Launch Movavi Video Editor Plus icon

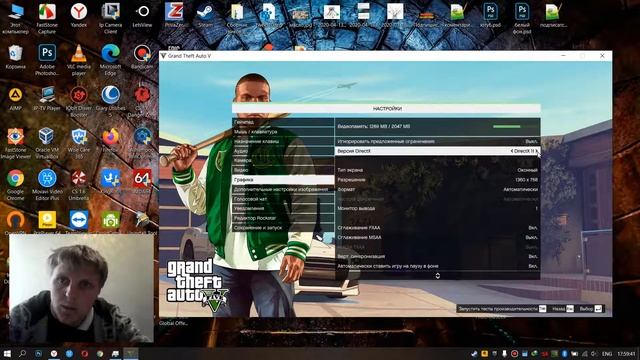coord(47,185)
